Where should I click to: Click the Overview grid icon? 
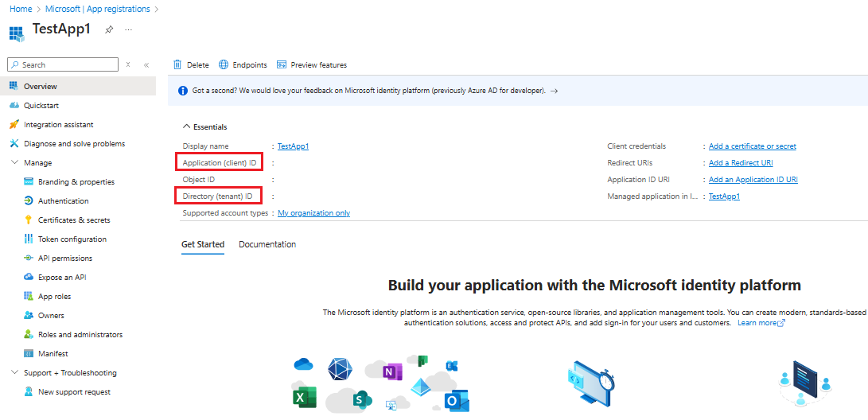tap(14, 86)
